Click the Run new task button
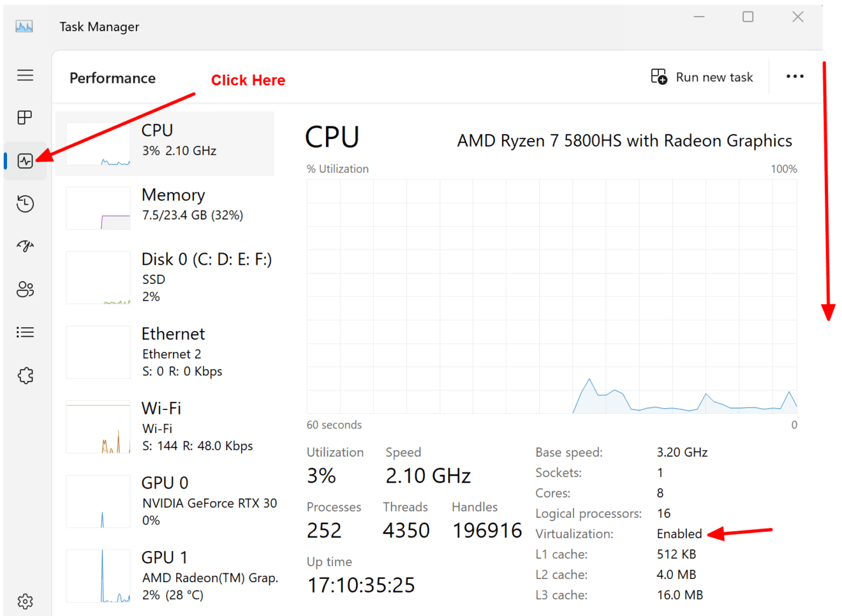Viewport: 842px width, 616px height. coord(703,77)
